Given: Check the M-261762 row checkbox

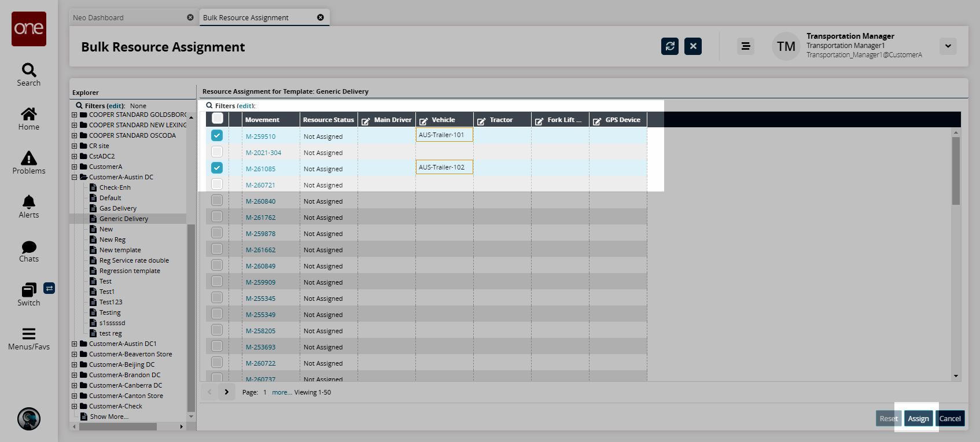Looking at the screenshot, I should pos(217,216).
